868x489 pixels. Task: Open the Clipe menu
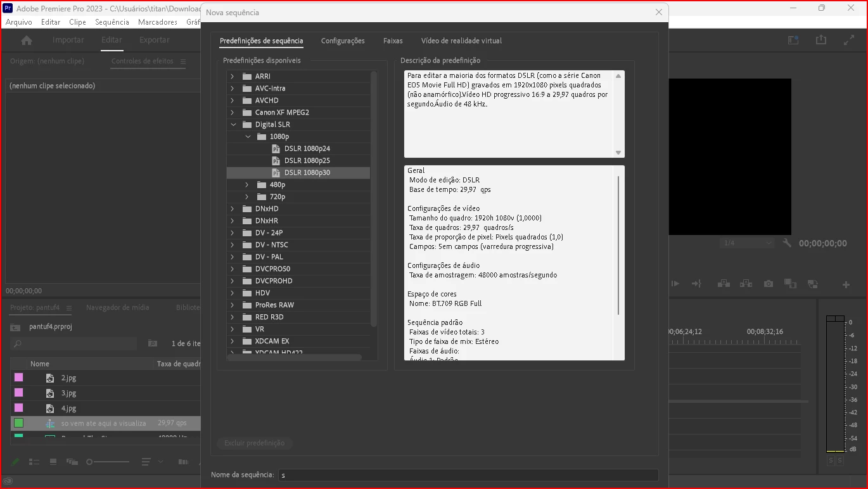78,22
